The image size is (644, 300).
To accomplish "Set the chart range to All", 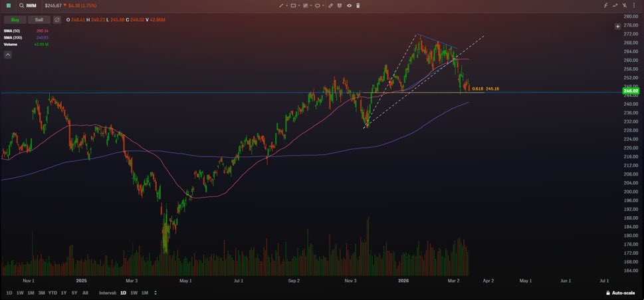I will point(85,293).
